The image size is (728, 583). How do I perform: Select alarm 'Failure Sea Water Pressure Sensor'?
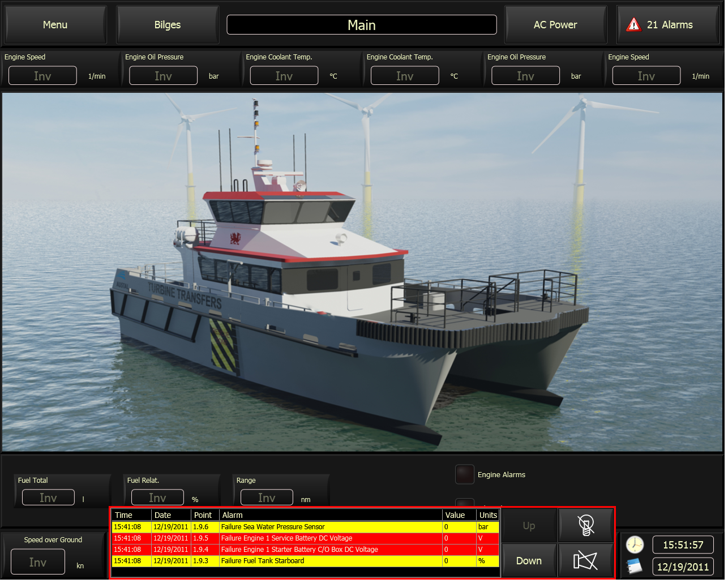click(x=306, y=527)
